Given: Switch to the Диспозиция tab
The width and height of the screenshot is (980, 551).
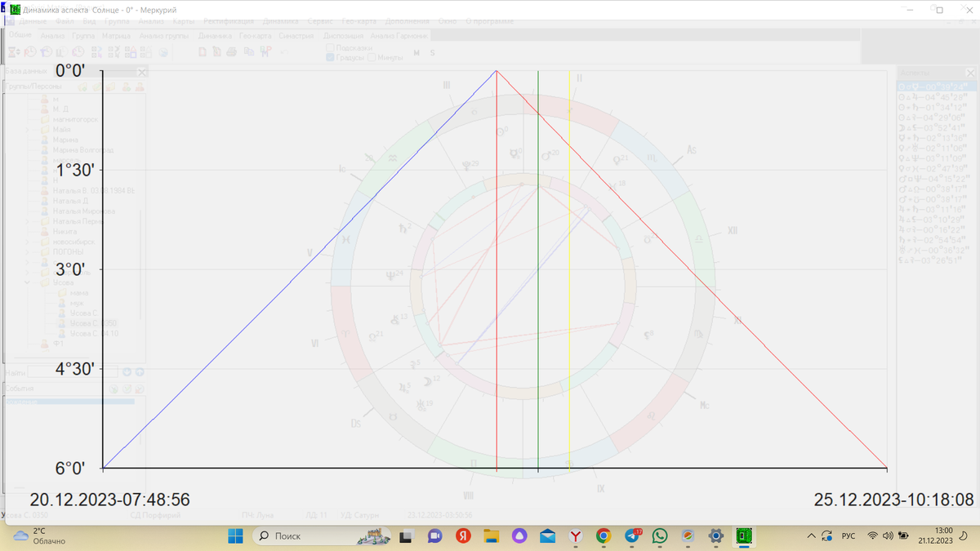Looking at the screenshot, I should pyautogui.click(x=343, y=36).
